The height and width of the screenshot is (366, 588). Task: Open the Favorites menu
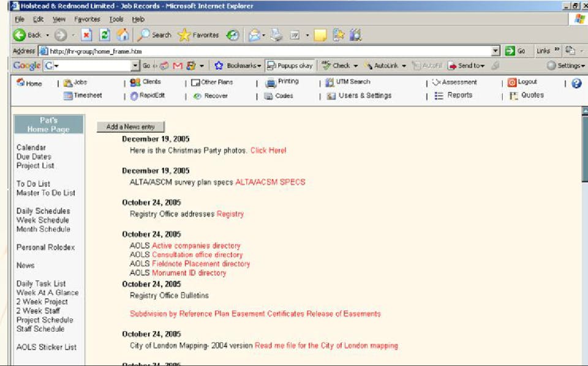click(x=87, y=19)
